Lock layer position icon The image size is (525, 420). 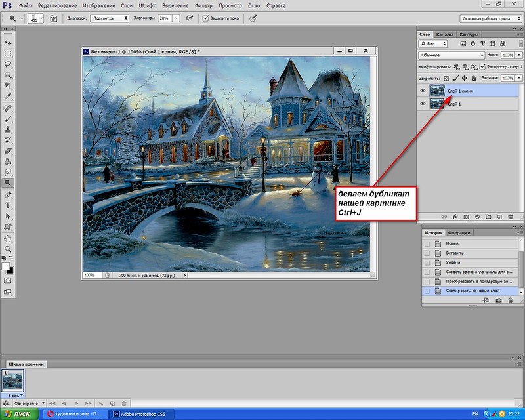pos(465,78)
